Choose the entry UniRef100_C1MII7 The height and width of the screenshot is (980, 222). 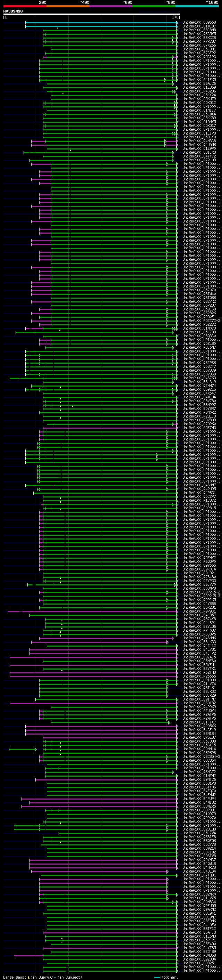tap(199, 110)
